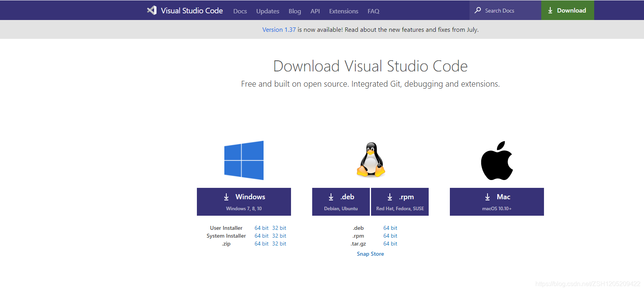Open the Snap Store link
This screenshot has height=291, width=644.
click(370, 254)
